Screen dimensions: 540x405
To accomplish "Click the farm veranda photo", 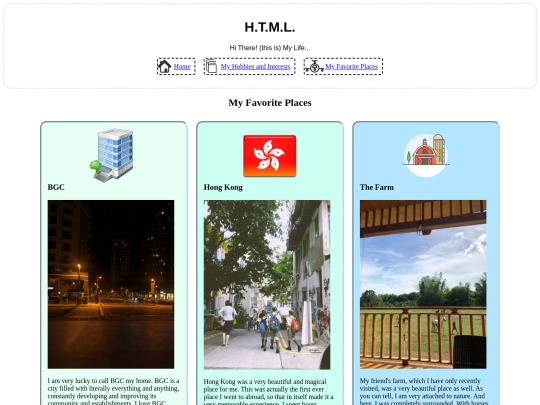I will (x=423, y=284).
